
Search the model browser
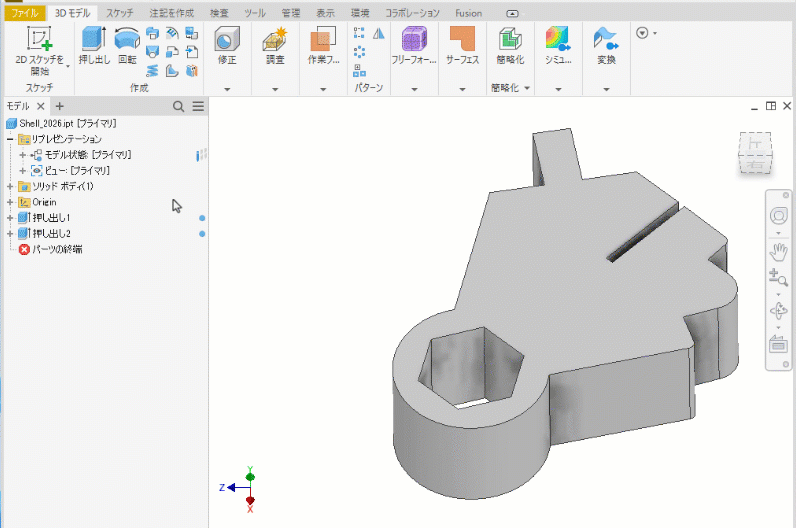178,106
